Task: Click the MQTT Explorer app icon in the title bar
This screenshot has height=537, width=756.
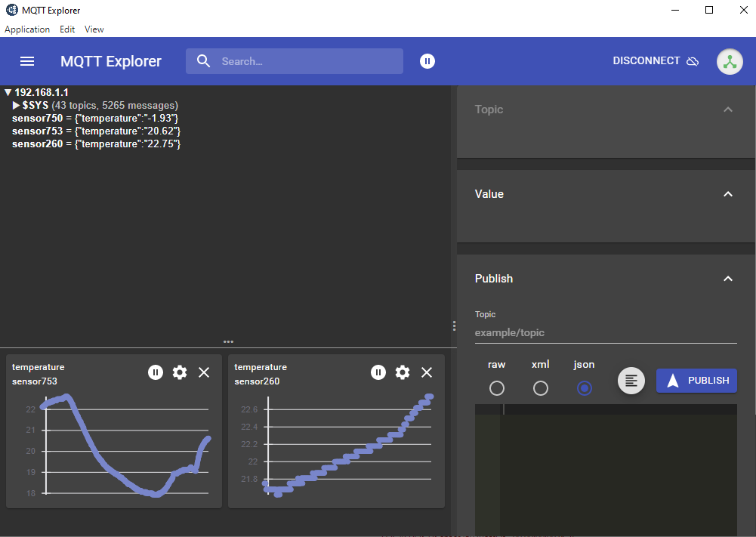Action: (x=11, y=10)
